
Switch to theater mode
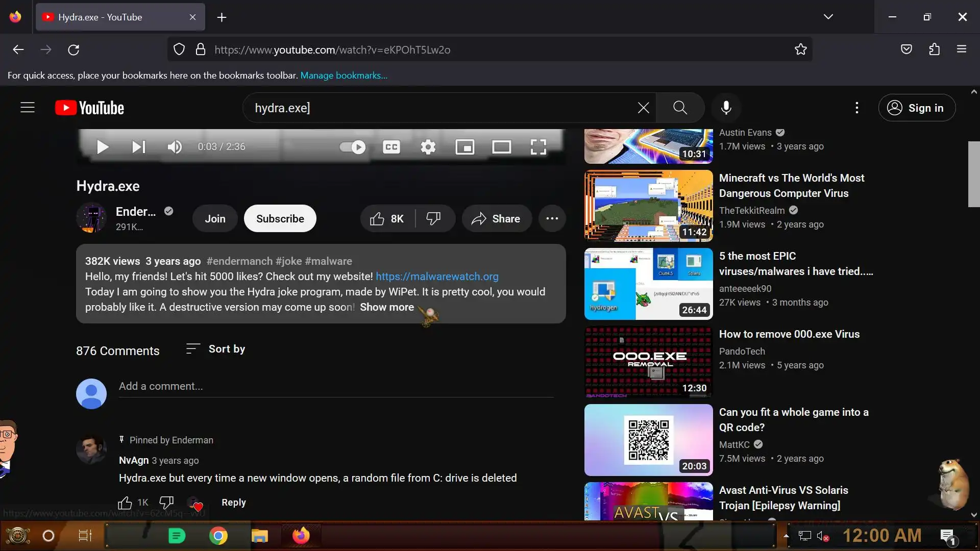coord(501,147)
